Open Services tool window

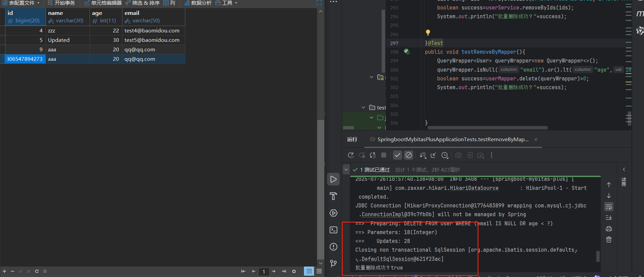[x=333, y=213]
